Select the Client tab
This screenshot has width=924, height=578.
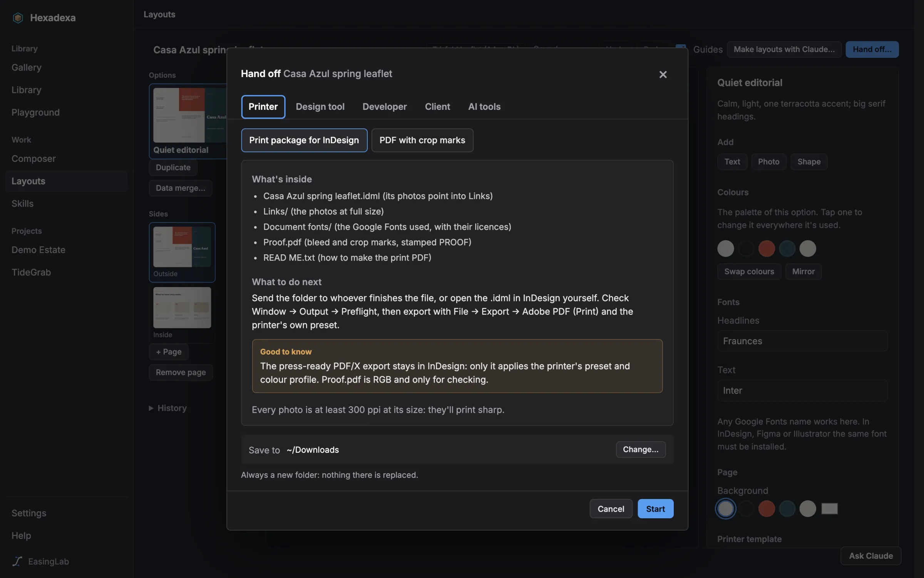(437, 107)
